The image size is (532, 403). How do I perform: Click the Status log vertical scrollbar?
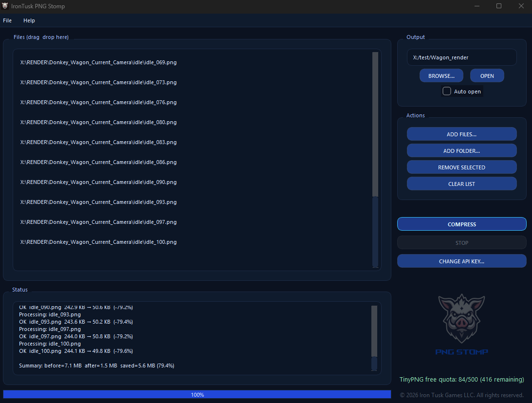click(374, 338)
